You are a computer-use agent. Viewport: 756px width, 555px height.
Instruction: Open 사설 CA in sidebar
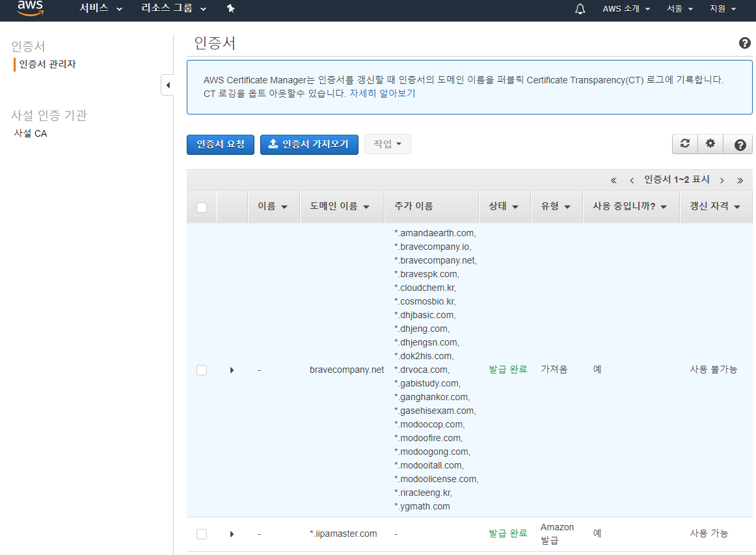point(31,133)
